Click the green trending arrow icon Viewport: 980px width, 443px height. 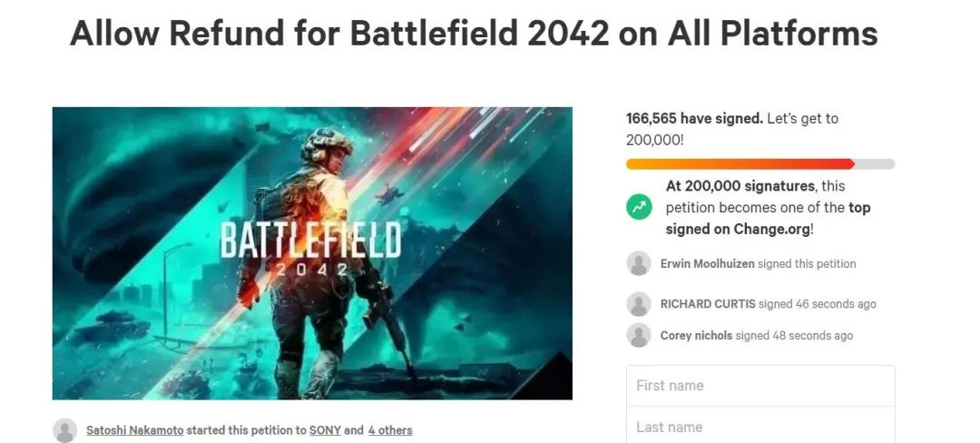[639, 207]
